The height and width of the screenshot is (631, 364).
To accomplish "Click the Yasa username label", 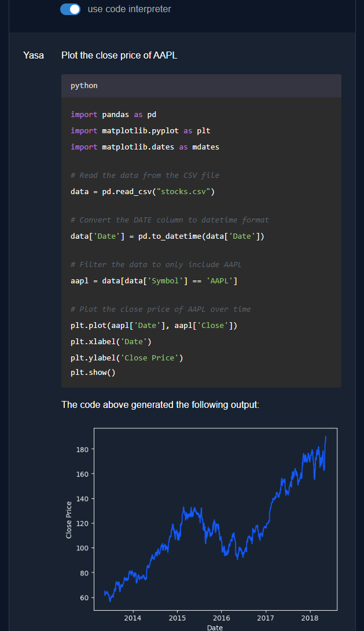I will click(34, 56).
